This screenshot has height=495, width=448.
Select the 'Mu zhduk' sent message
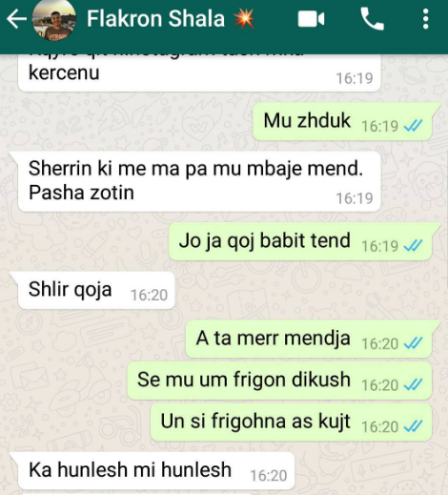point(342,122)
